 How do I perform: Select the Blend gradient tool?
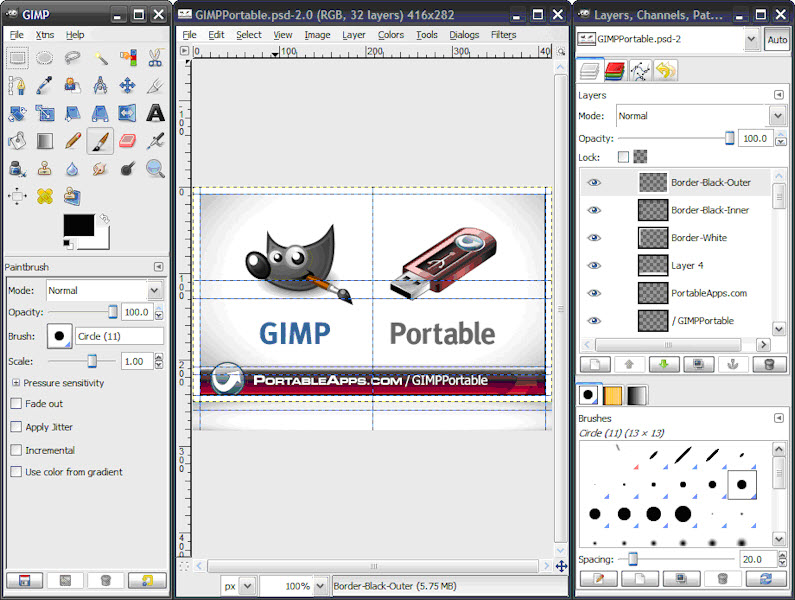point(45,140)
